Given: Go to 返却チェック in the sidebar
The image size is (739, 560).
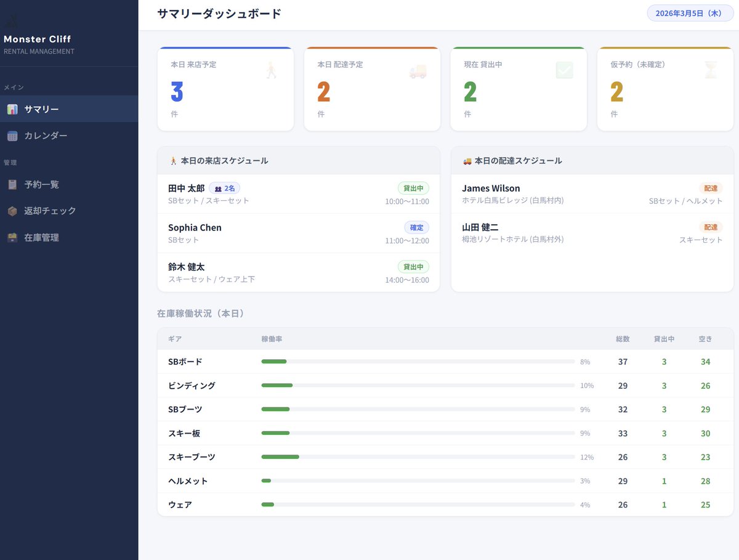Looking at the screenshot, I should (69, 211).
